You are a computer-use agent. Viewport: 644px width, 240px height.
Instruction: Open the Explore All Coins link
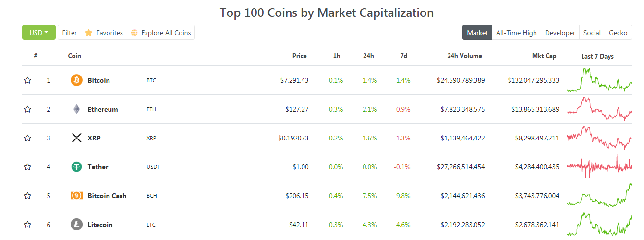(x=166, y=33)
